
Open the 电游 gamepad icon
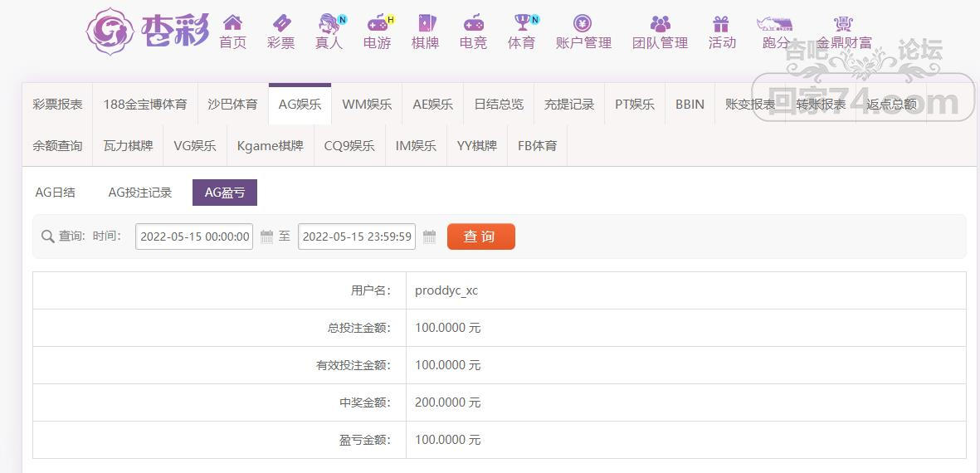pos(378,23)
